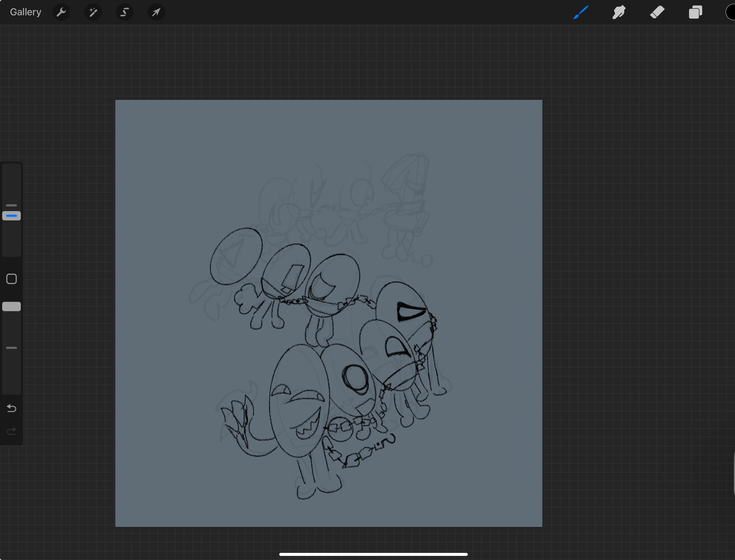Activate the Selection tool

tap(124, 12)
